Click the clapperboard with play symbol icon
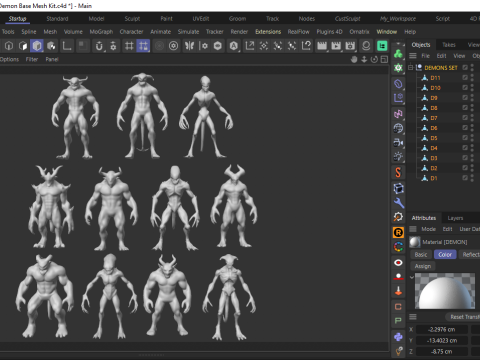The height and width of the screenshot is (360, 480). tap(336, 46)
